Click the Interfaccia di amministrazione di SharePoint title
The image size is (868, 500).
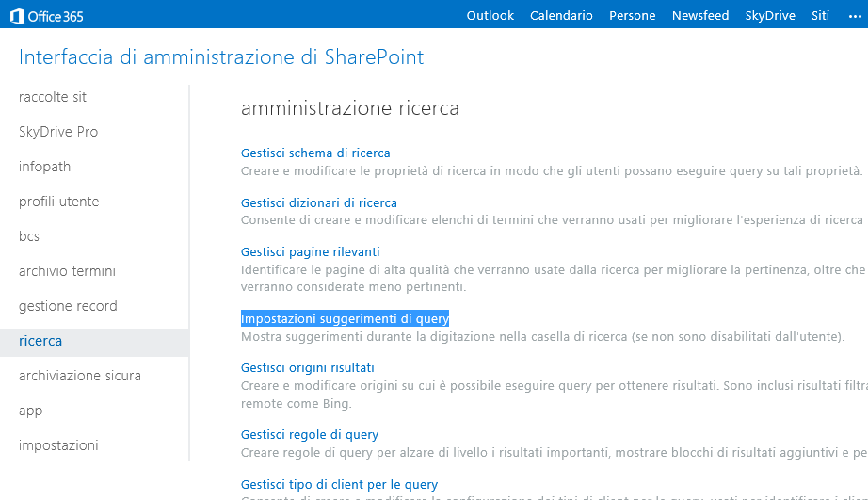(221, 57)
